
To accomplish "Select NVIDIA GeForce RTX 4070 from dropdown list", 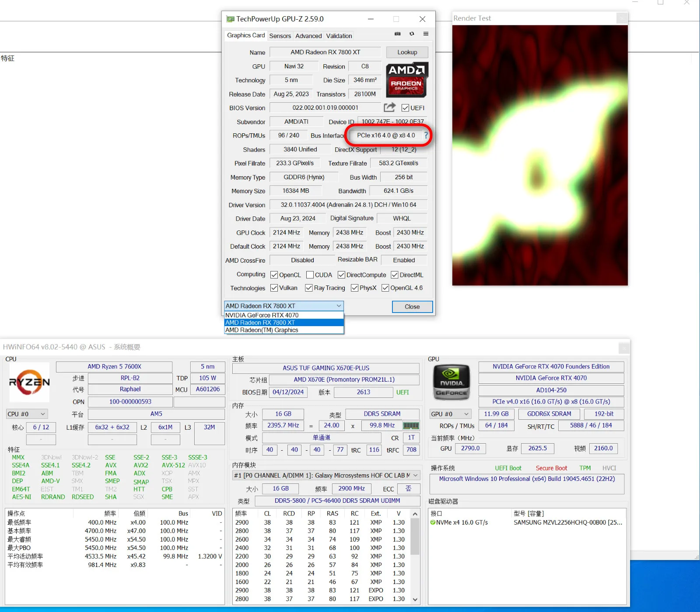I will pyautogui.click(x=262, y=315).
